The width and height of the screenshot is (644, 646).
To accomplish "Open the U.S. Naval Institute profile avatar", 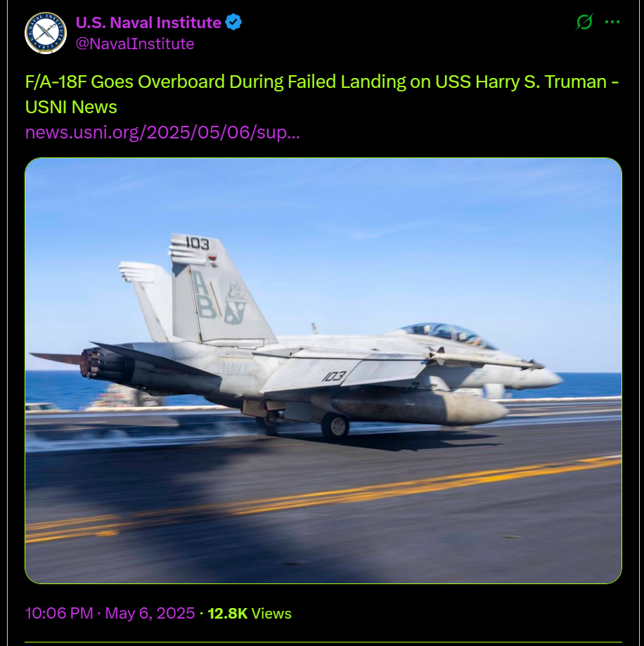I will 46,33.
